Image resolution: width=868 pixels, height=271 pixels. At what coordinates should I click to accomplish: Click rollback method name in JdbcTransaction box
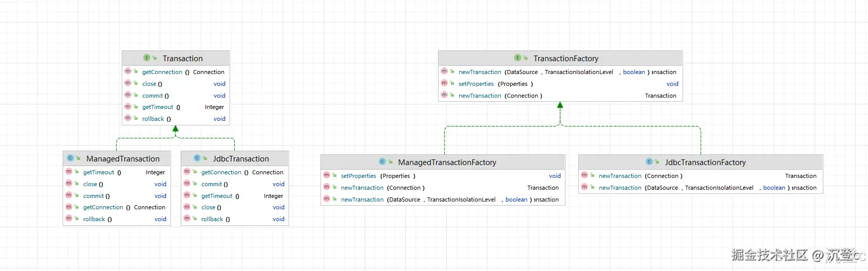pyautogui.click(x=212, y=219)
